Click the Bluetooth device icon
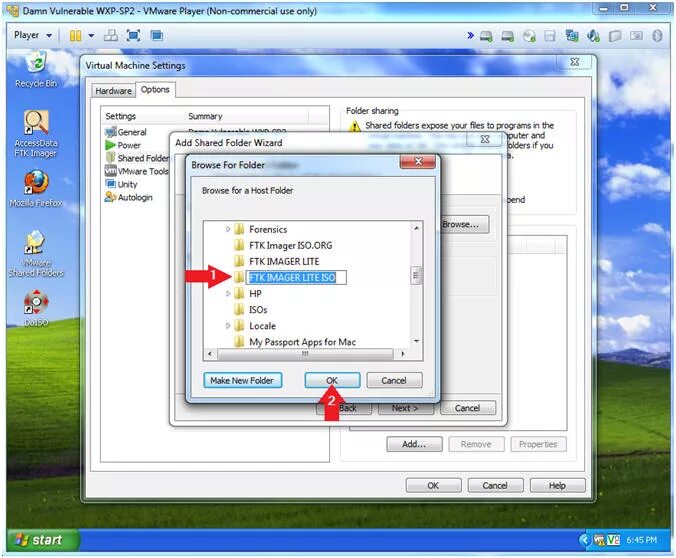Screen dimensions: 676x558 coord(657,36)
